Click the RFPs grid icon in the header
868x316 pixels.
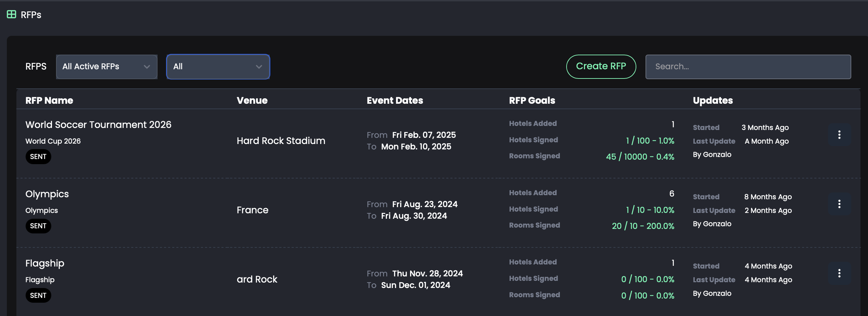11,14
